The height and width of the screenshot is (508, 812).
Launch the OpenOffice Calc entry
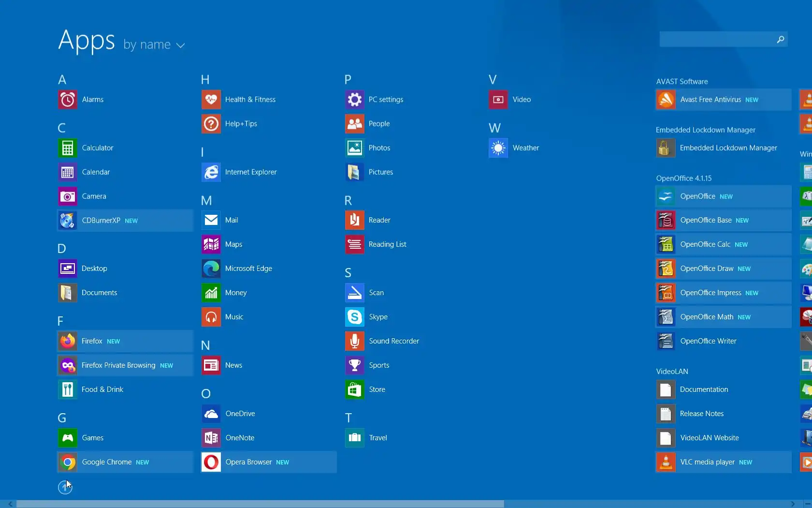(724, 244)
